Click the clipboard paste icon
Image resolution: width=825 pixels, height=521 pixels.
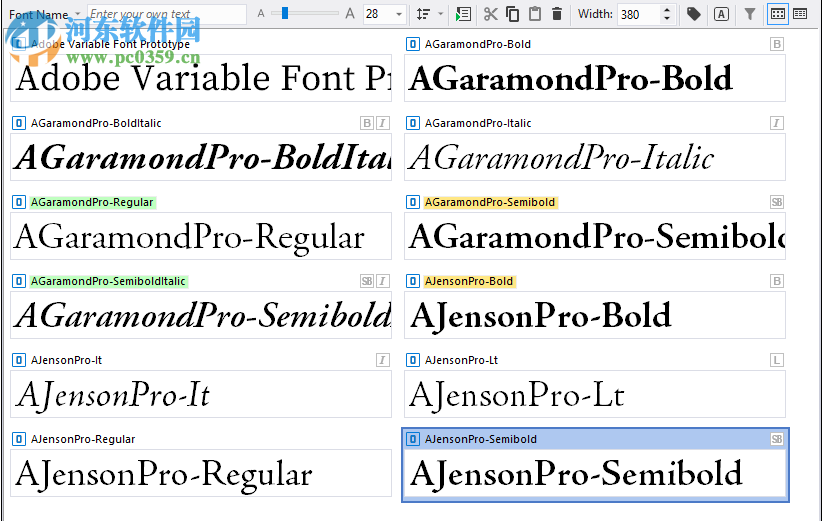(535, 14)
